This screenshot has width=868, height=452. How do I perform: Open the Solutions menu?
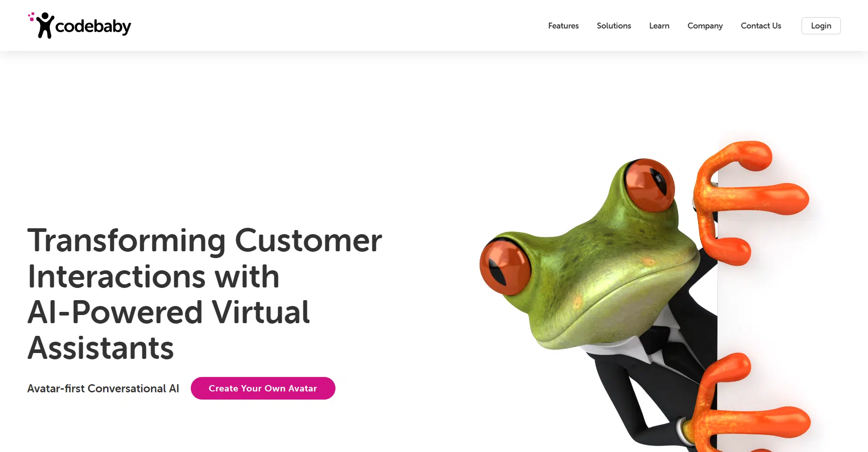[614, 26]
